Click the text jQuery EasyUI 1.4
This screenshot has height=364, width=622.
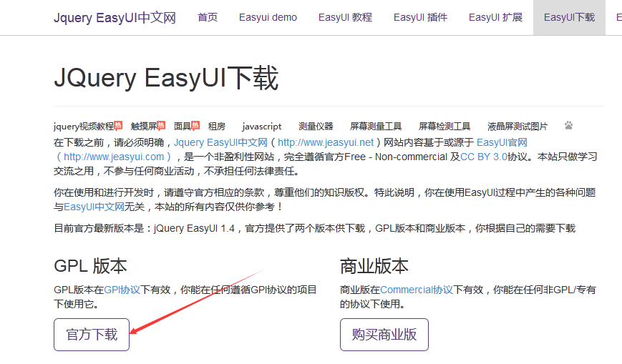coord(195,228)
